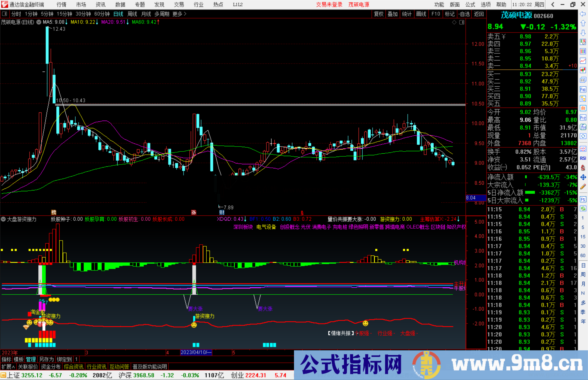Open the 资讯 menu
Viewport: 588px width, 380px height.
coord(100,4)
